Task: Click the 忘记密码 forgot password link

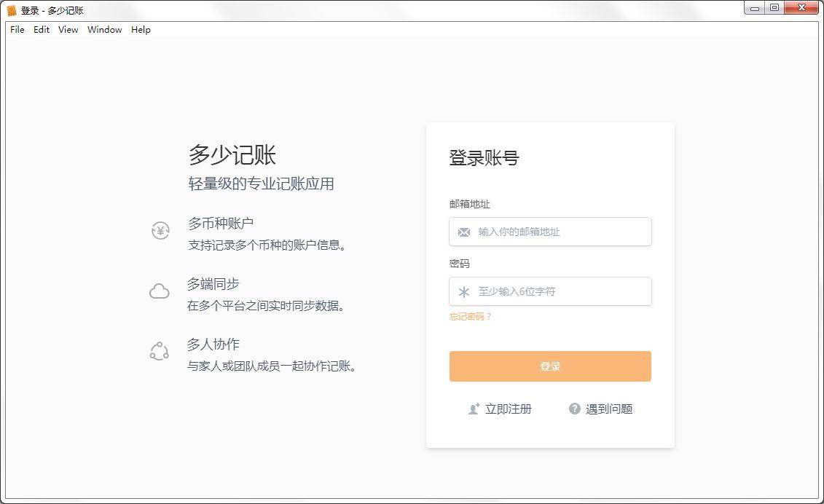Action: coord(470,316)
